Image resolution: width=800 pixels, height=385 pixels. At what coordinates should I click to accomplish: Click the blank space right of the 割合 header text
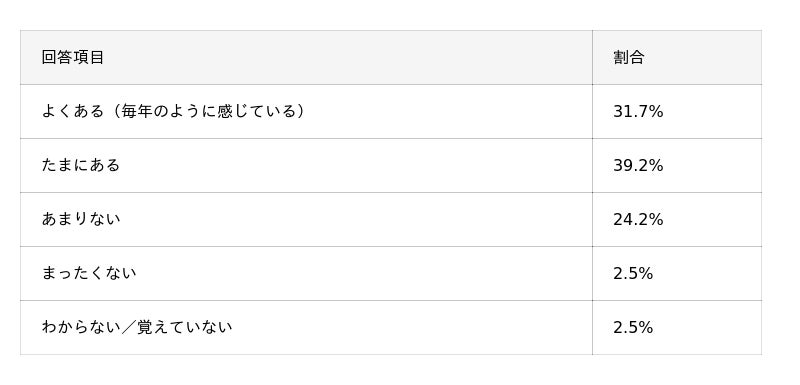703,57
